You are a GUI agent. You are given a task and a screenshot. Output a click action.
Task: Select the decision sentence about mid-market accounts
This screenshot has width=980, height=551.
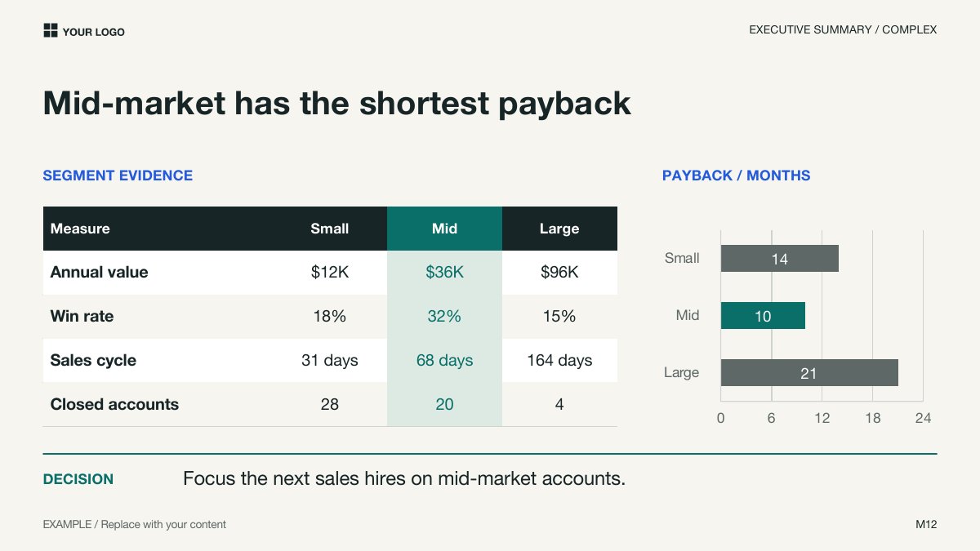pyautogui.click(x=404, y=478)
